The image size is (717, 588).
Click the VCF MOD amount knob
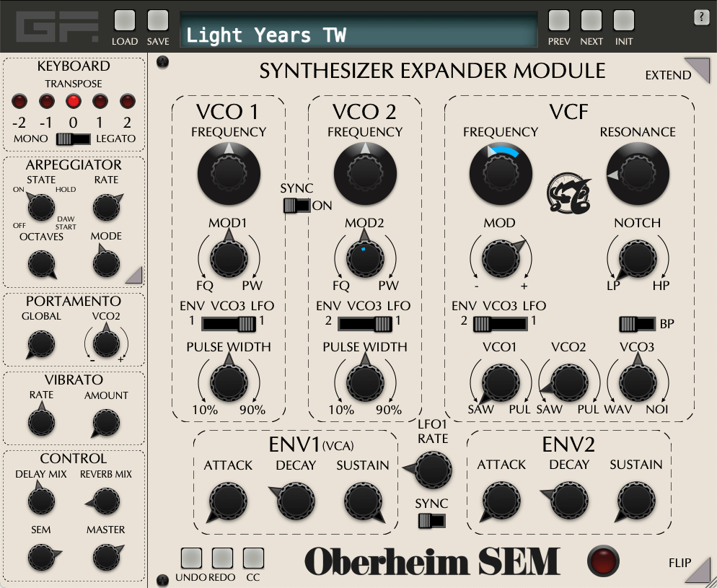point(501,258)
